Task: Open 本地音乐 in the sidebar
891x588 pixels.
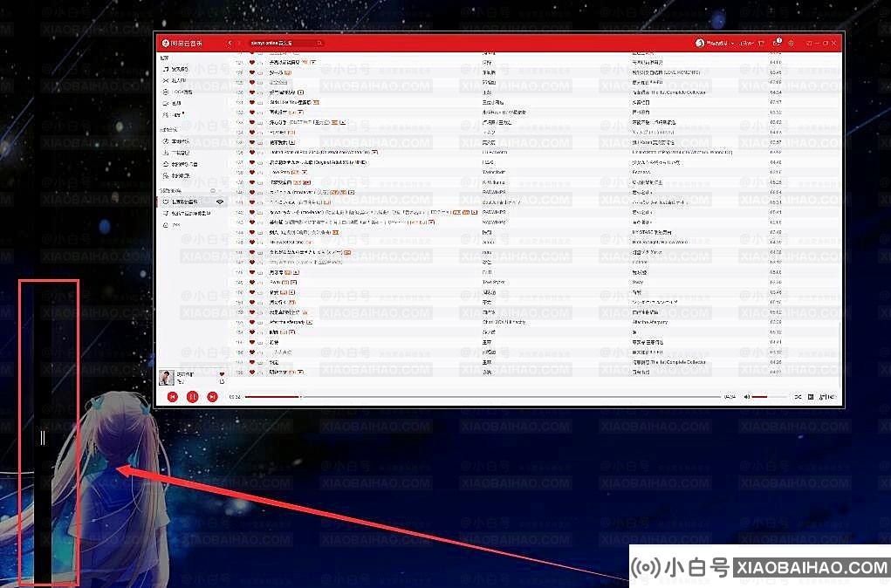Action: pos(176,141)
